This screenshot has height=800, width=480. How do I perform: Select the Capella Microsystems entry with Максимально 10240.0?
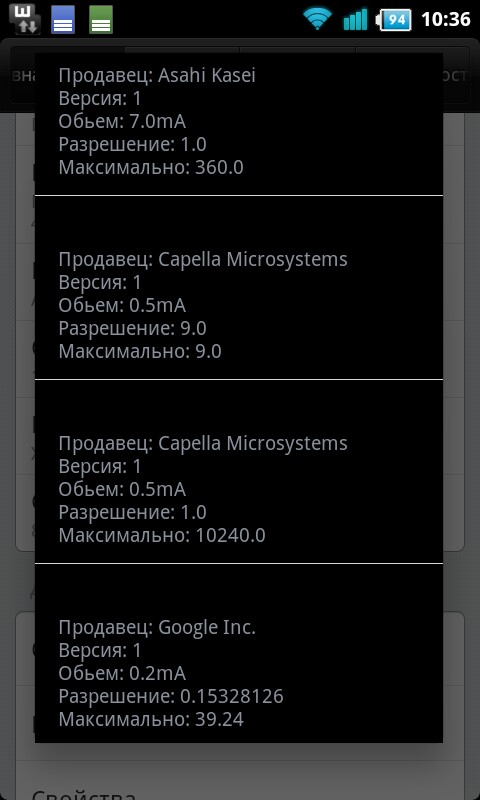[239, 472]
